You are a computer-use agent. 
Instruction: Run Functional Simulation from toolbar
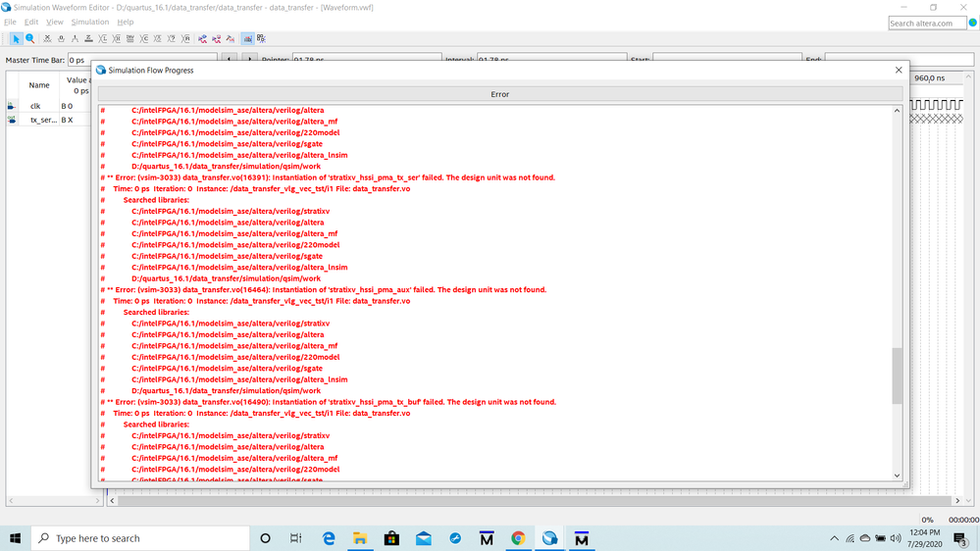(x=202, y=39)
